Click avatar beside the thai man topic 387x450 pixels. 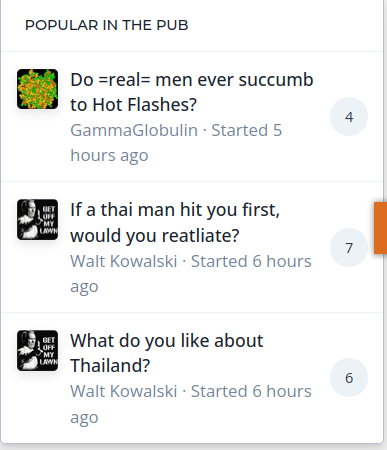[37, 220]
